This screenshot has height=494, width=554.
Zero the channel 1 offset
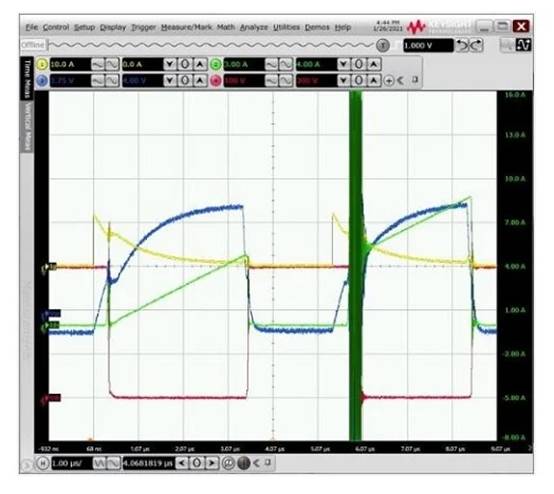[x=185, y=64]
